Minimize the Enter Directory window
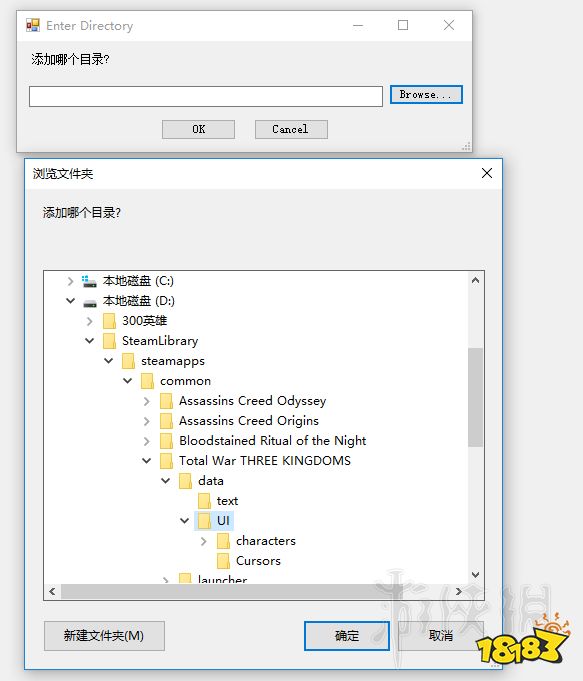This screenshot has width=583, height=681. pos(358,25)
